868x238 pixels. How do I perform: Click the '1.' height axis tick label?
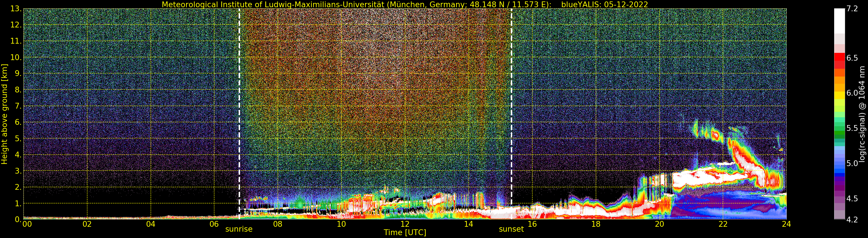(18, 203)
